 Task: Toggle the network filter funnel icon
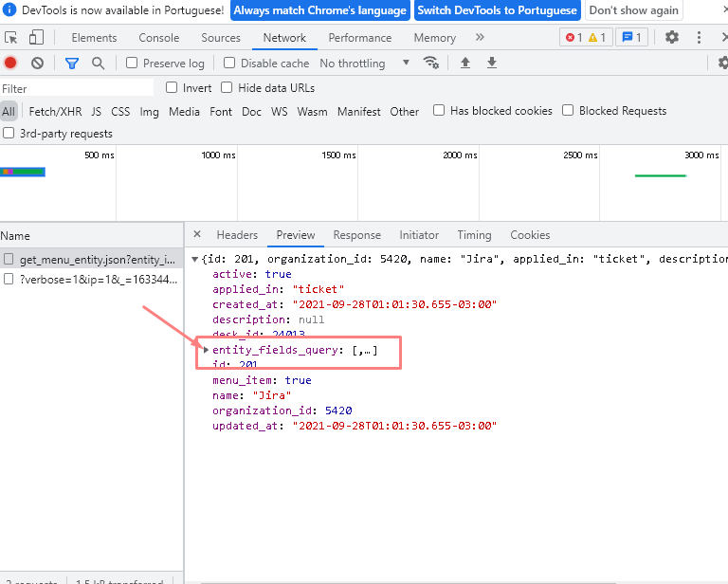(x=71, y=64)
